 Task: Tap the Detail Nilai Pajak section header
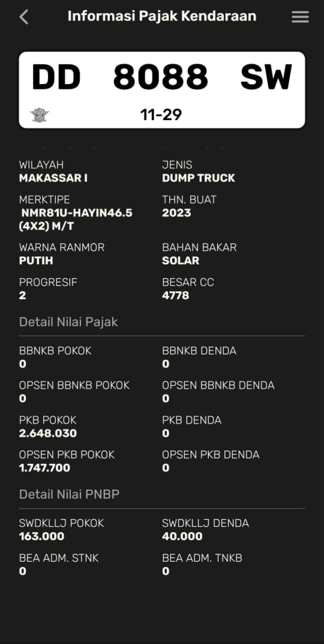(x=68, y=322)
